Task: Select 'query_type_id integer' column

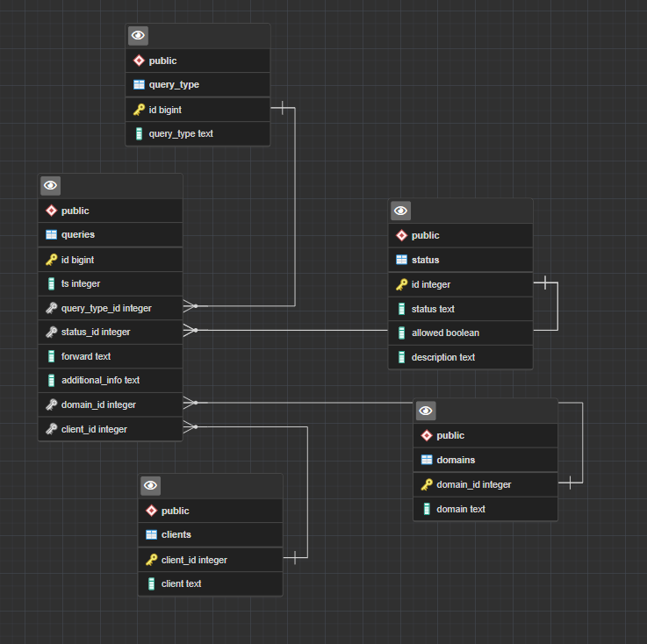Action: tap(110, 308)
